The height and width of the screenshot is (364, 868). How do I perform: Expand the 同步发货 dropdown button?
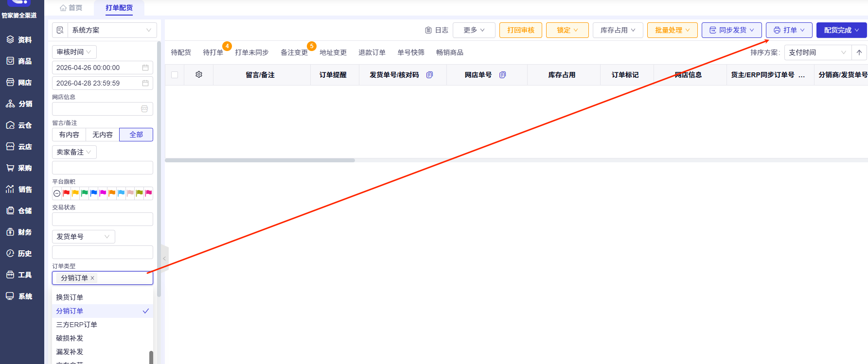tap(732, 30)
